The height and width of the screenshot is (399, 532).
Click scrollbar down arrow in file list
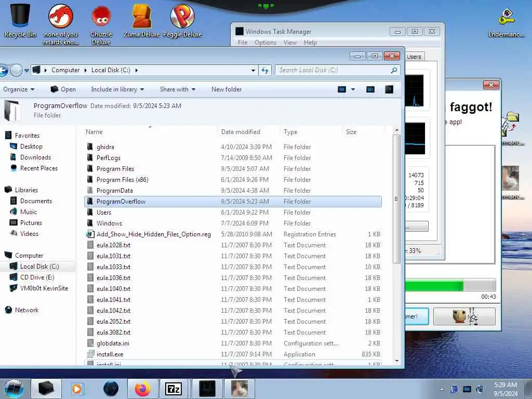tap(396, 361)
